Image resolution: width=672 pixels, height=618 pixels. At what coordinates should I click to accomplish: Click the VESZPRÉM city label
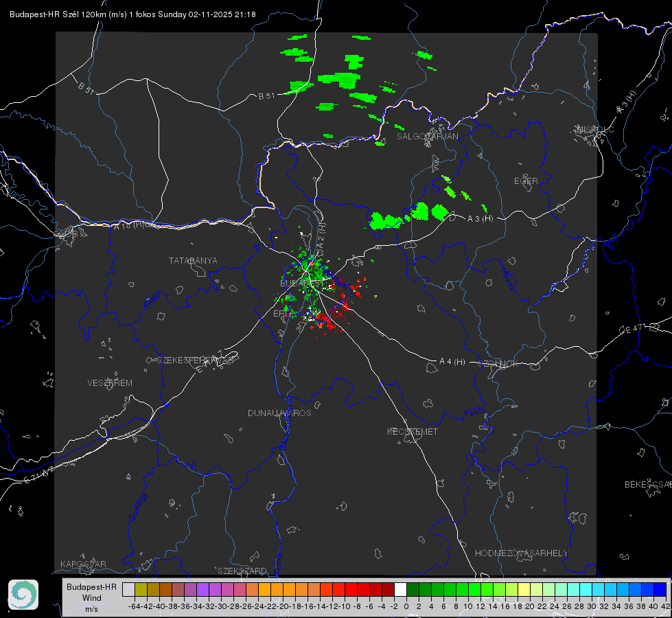[x=110, y=383]
